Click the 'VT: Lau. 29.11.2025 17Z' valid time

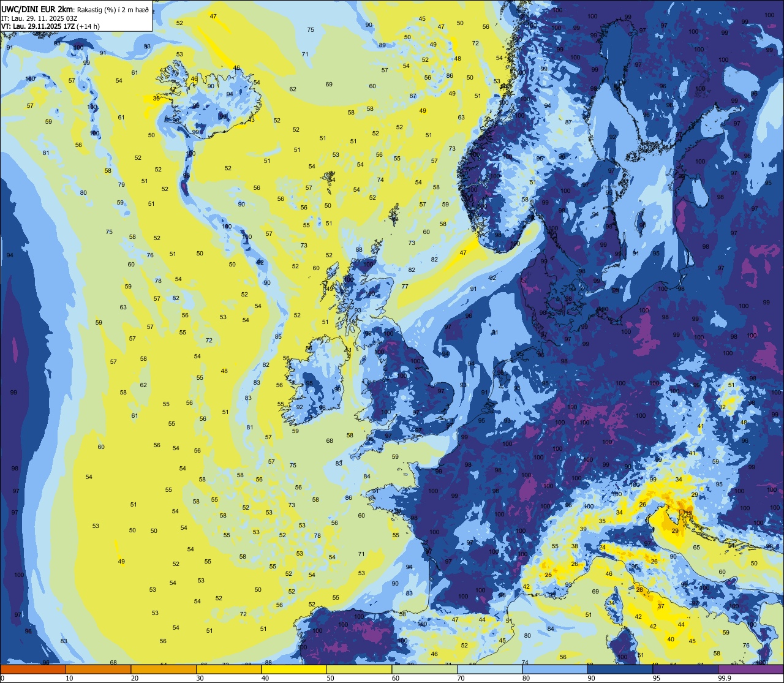point(38,26)
